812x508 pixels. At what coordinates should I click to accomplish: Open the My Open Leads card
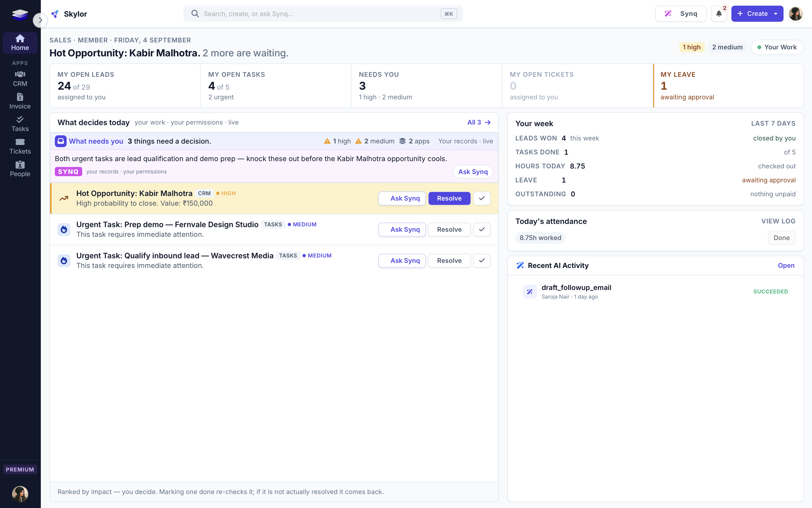(125, 86)
